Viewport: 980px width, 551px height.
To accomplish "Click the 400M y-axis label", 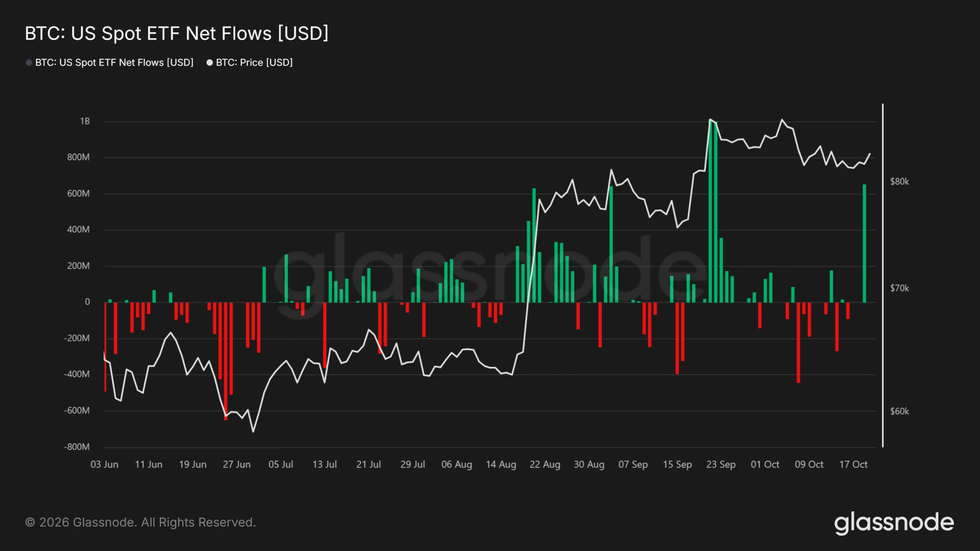I will coord(78,230).
